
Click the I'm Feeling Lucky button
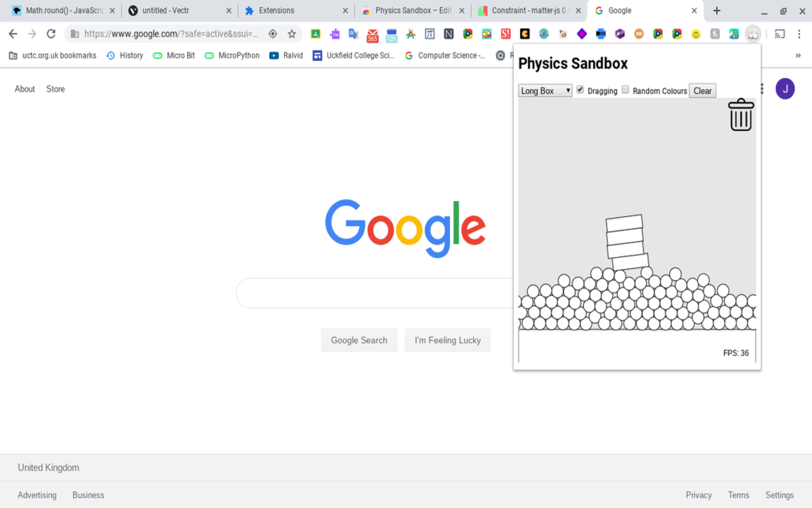[448, 340]
